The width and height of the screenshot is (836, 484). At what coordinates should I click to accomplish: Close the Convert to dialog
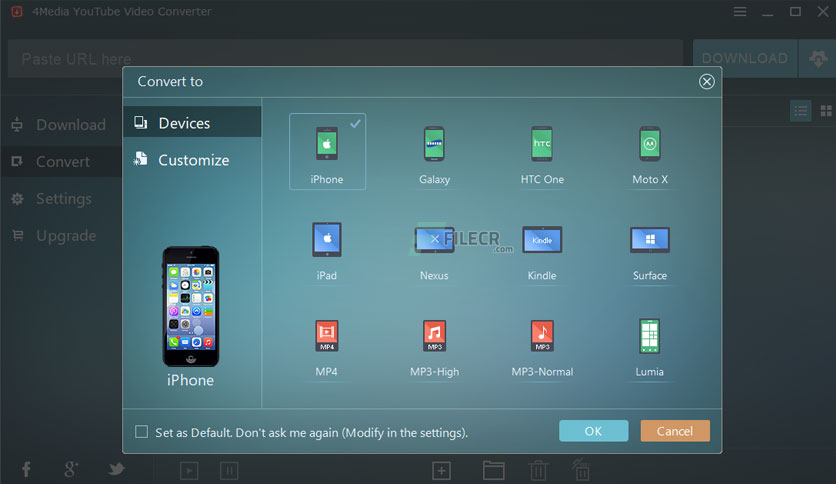(x=706, y=82)
